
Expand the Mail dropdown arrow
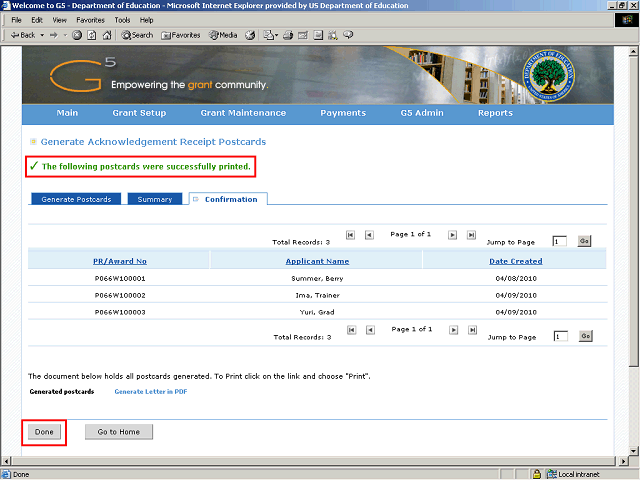pos(276,36)
